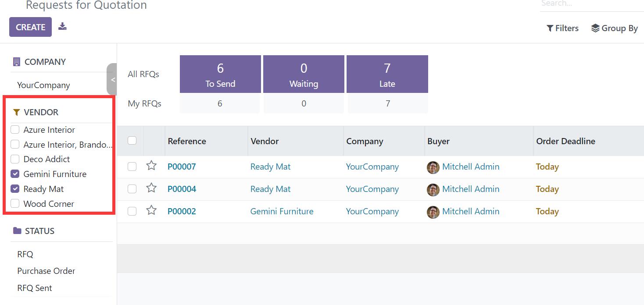Viewport: 644px width, 305px height.
Task: Show My RFQs To Send count 6
Action: coord(220,104)
